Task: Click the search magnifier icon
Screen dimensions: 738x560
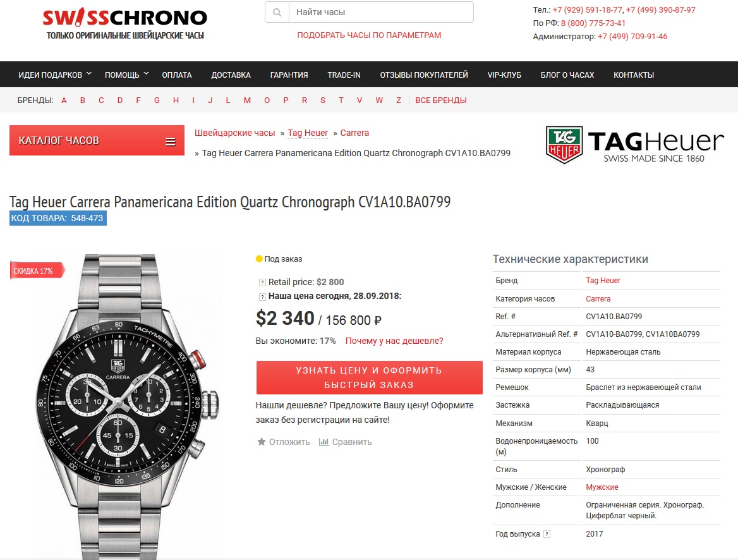Action: (277, 12)
